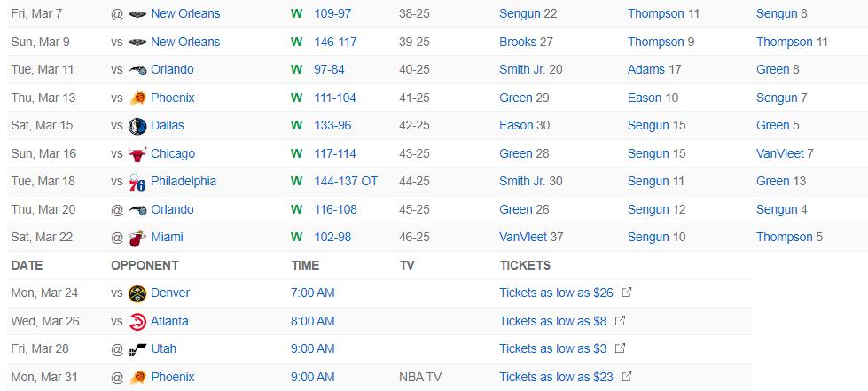Open Orlando team link on Mar 20
The image size is (868, 391).
pos(172,209)
